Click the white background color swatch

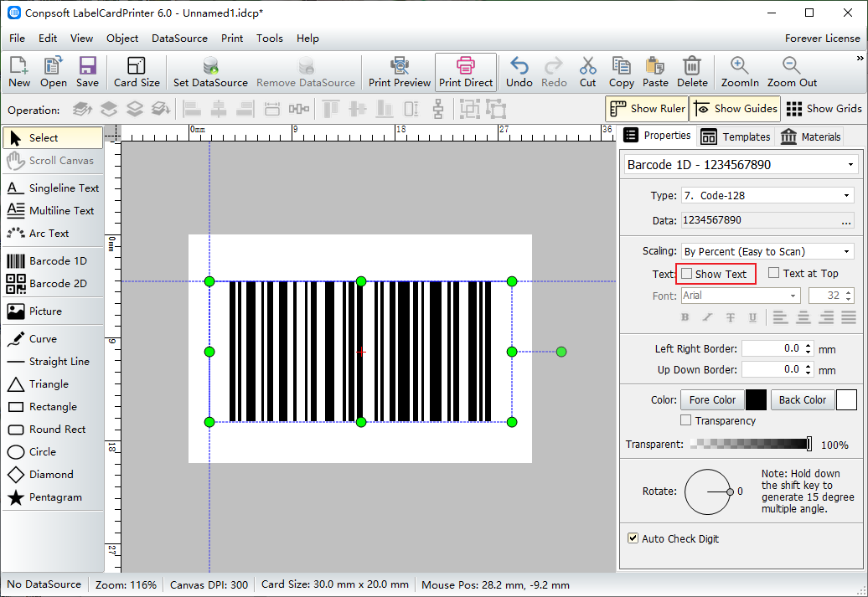(846, 399)
